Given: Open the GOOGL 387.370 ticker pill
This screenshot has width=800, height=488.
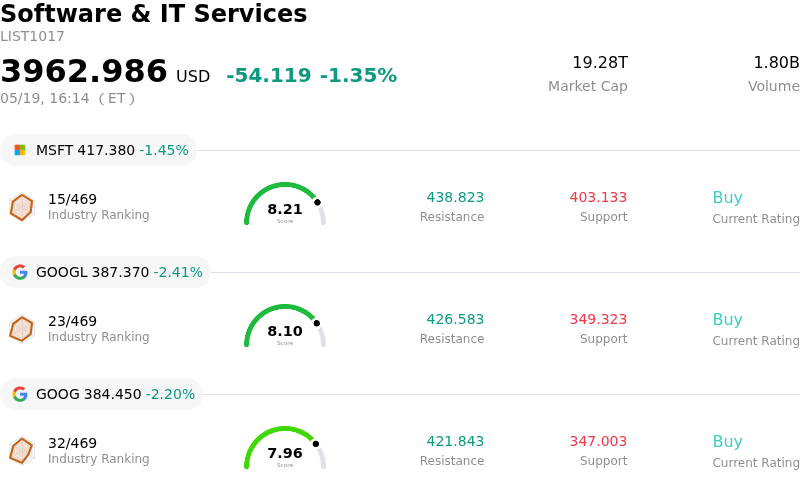Looking at the screenshot, I should tap(106, 272).
